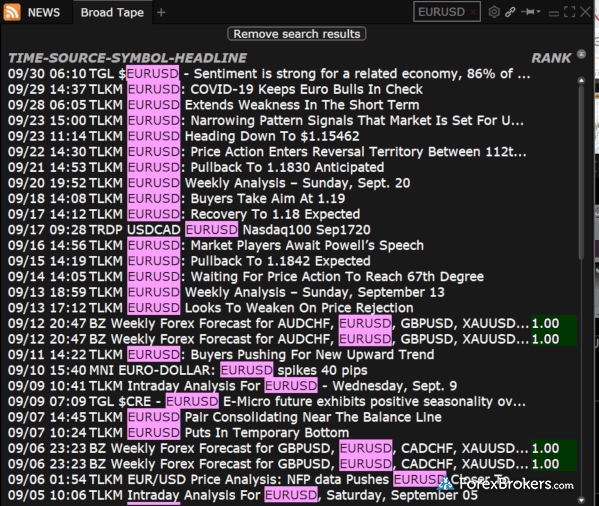This screenshot has width=599, height=506.
Task: Open 'Pullback To 1.1830 Anticipated' headline
Action: point(196,167)
